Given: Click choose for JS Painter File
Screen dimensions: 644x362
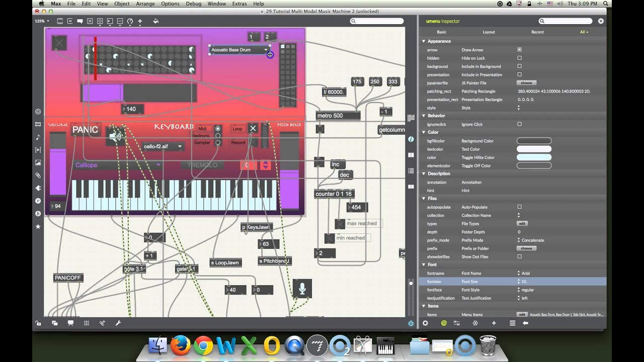Looking at the screenshot, I should pos(526,83).
